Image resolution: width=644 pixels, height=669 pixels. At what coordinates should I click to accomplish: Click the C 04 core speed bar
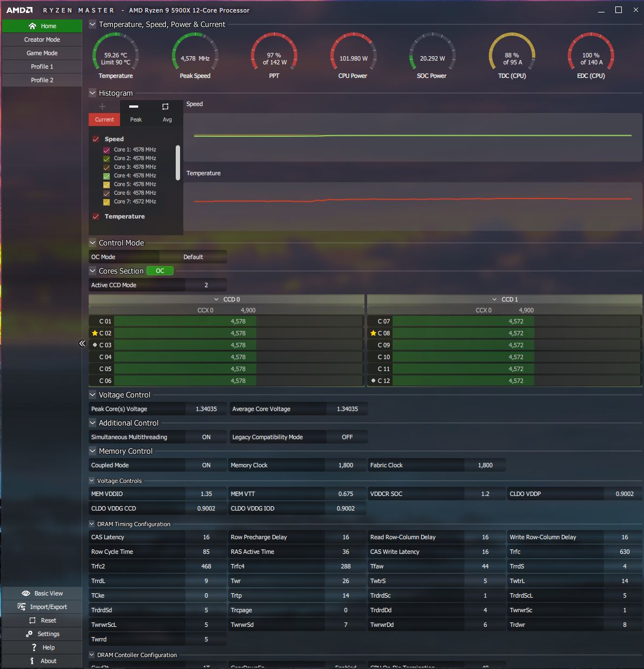coord(238,357)
